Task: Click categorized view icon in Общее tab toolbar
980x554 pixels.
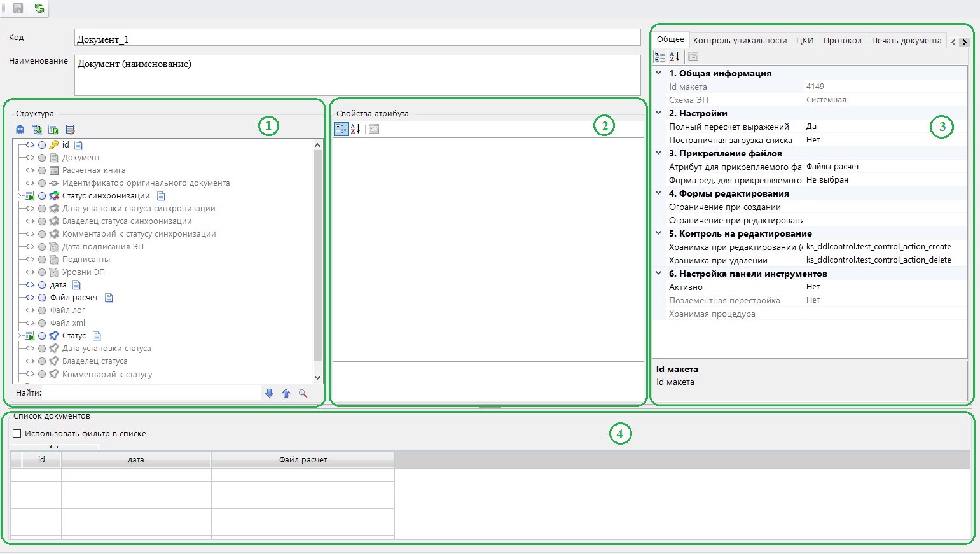Action: [660, 57]
